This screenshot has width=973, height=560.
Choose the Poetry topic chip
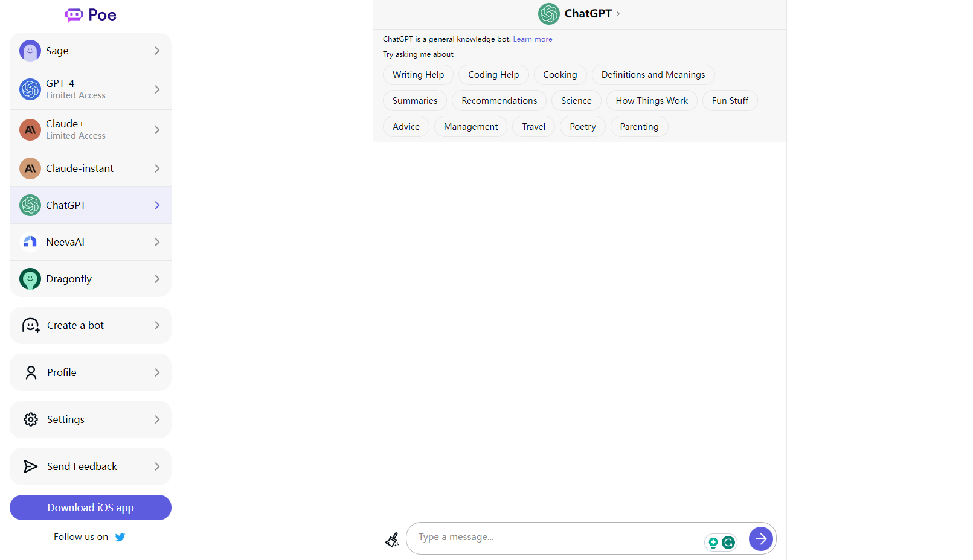coord(582,127)
